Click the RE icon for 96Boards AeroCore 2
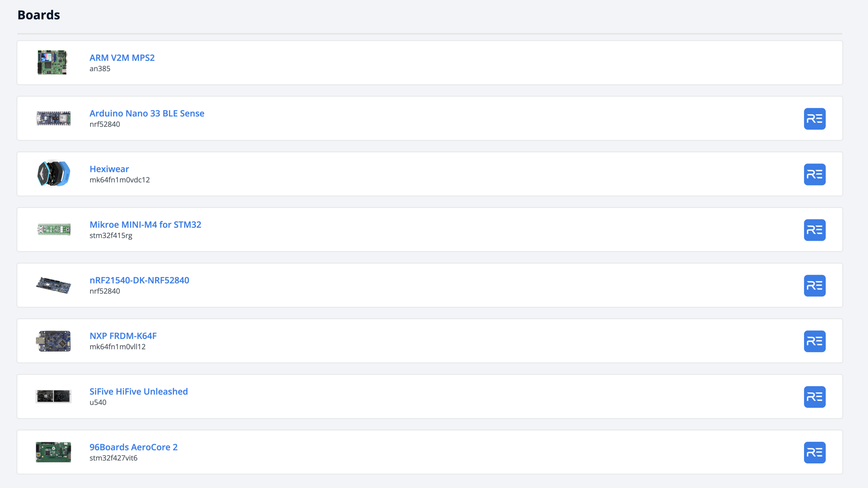Image resolution: width=868 pixels, height=488 pixels. 815,452
